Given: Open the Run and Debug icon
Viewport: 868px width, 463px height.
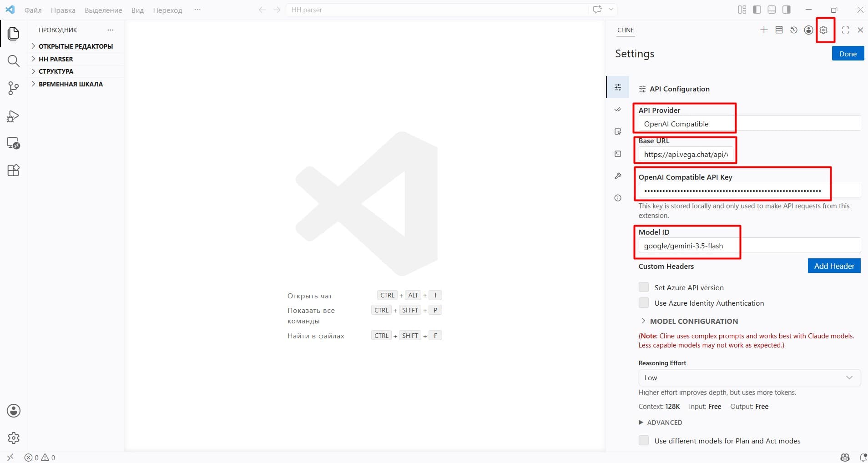Looking at the screenshot, I should [x=13, y=116].
